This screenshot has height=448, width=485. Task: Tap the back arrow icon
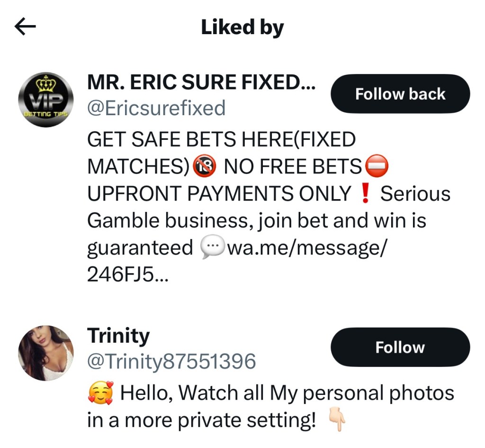26,27
